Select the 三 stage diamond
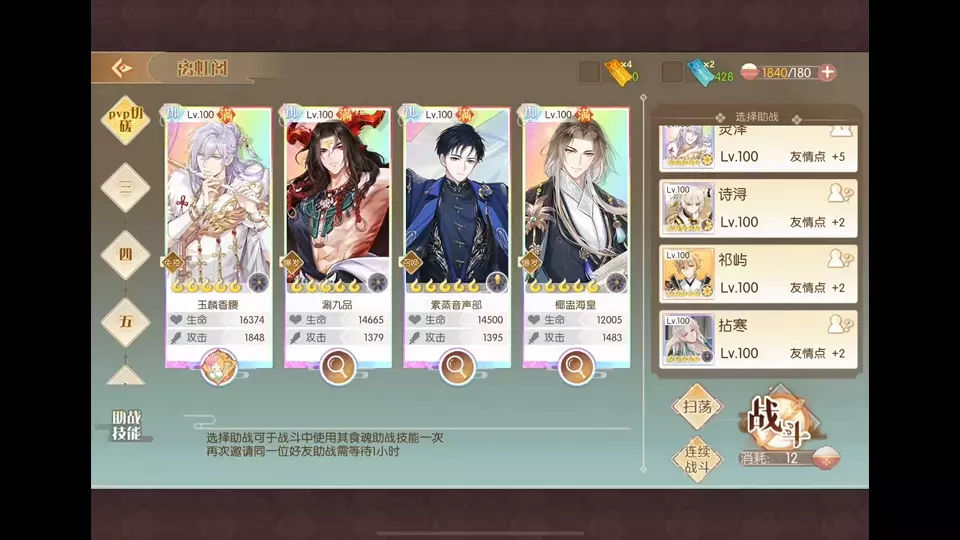This screenshot has height=540, width=960. click(x=126, y=187)
